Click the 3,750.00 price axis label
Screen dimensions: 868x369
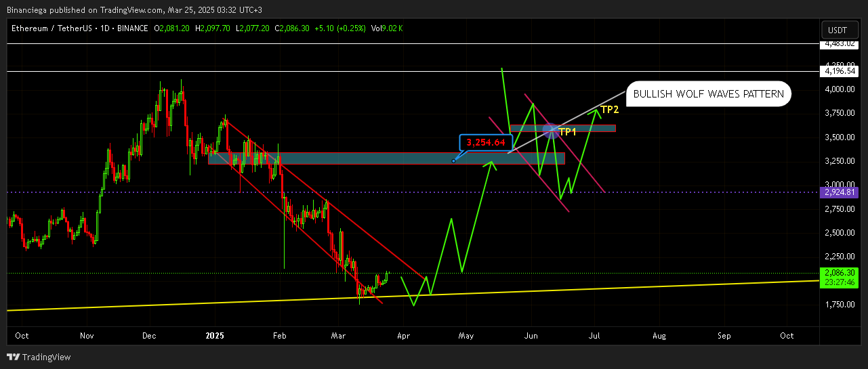click(839, 114)
